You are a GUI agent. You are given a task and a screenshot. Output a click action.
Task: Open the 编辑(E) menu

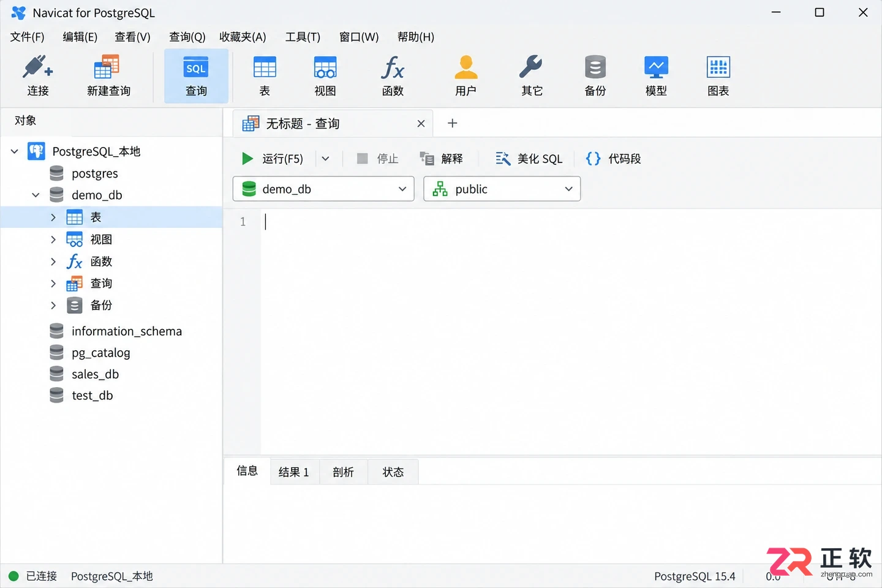[x=80, y=37]
